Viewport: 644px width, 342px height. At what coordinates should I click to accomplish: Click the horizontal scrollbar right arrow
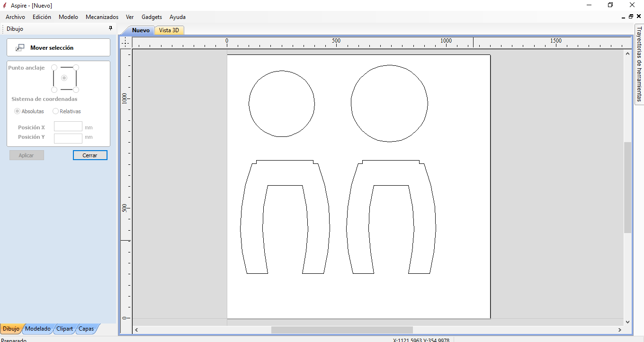tap(620, 330)
